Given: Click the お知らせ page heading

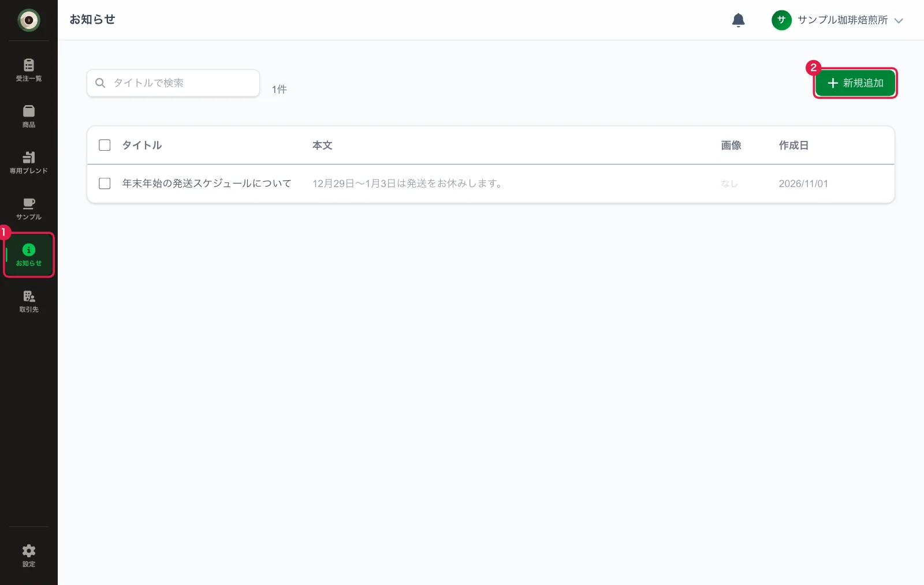Looking at the screenshot, I should [92, 19].
